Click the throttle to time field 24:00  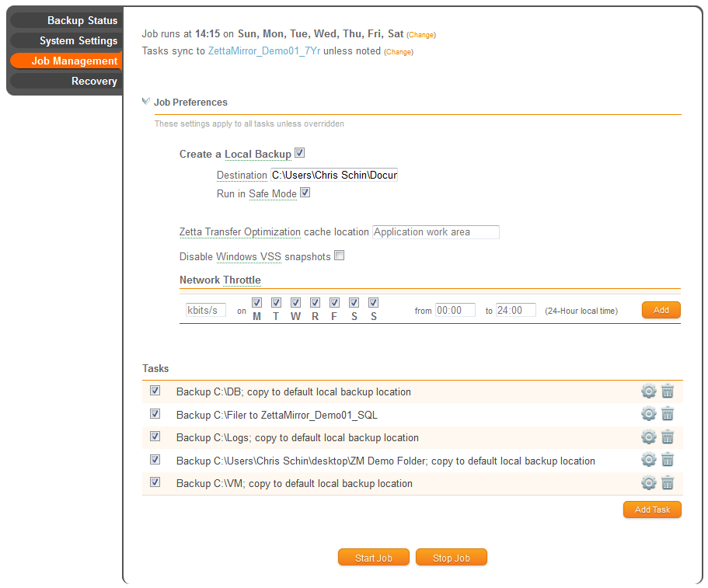click(x=515, y=310)
